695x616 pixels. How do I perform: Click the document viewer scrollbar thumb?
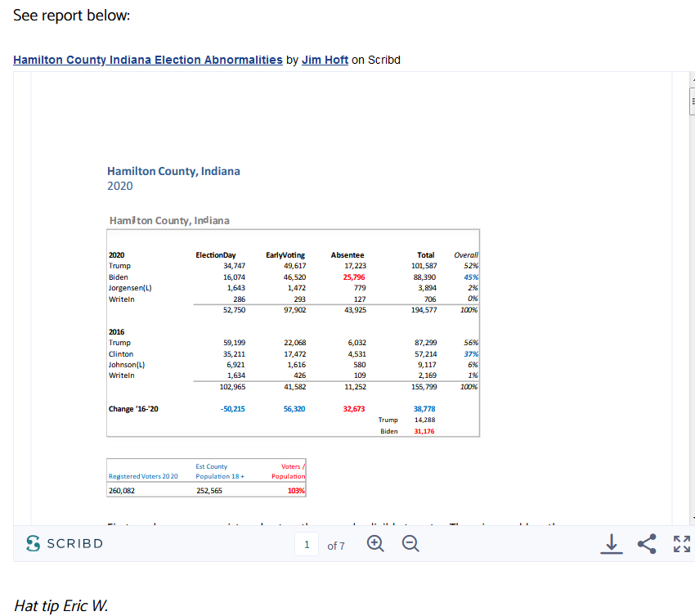click(x=693, y=101)
